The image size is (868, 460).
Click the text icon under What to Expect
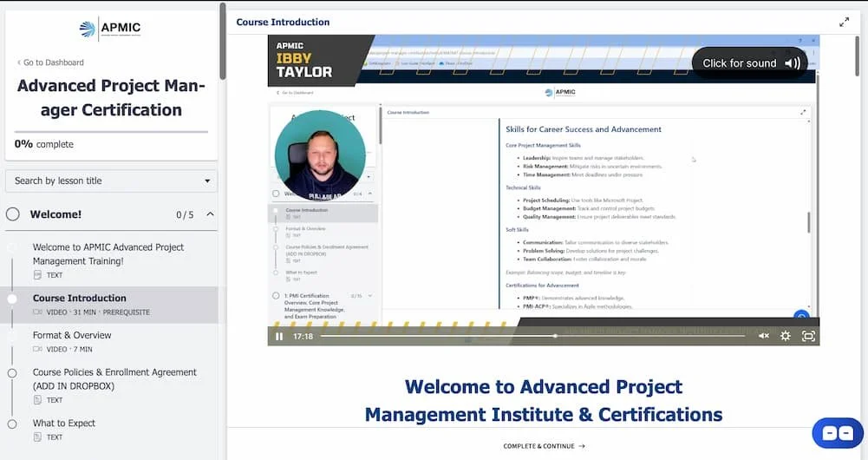37,437
